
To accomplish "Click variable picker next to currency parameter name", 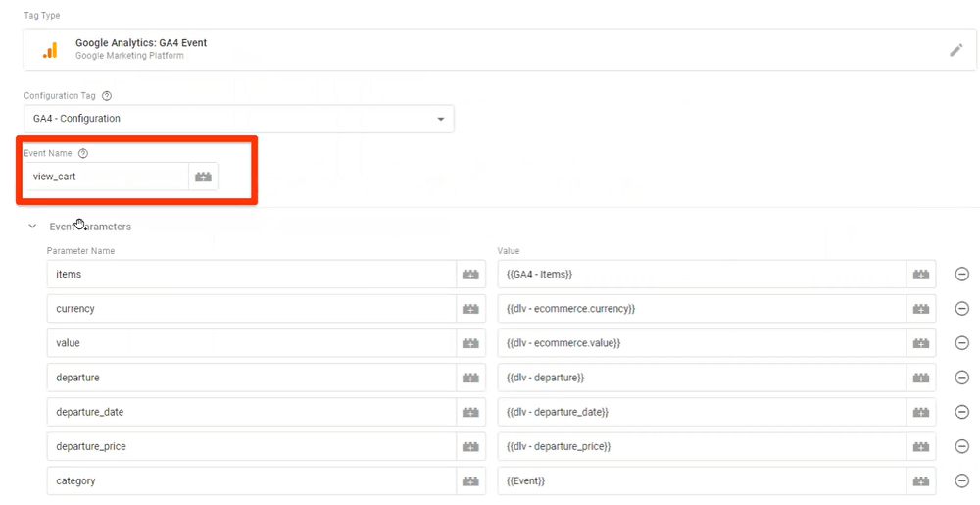I will [470, 309].
